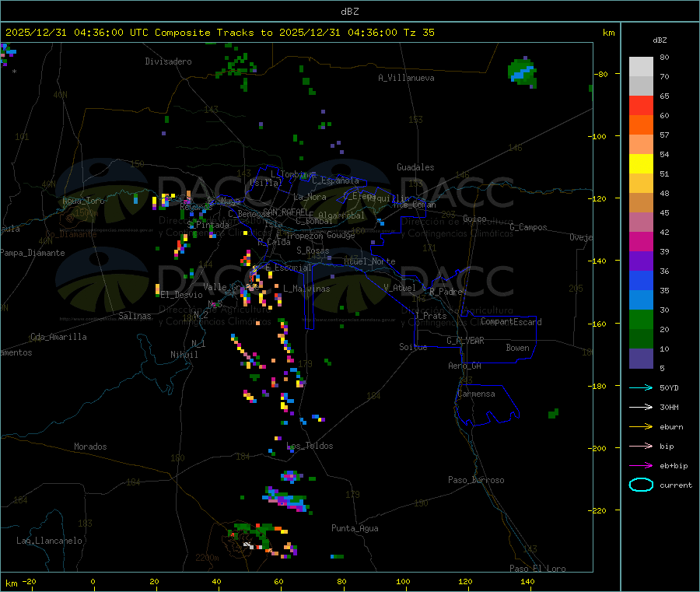700x592 pixels.
Task: Click the Los_Toldos location label
Action: click(x=310, y=446)
